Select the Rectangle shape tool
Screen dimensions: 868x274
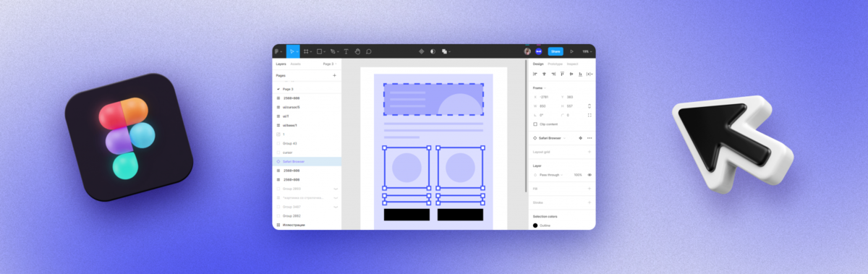click(320, 51)
